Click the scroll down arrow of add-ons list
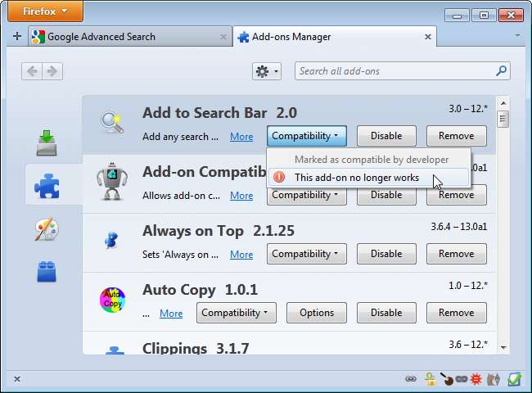Screen dimensions: 532x393 (x=503, y=347)
